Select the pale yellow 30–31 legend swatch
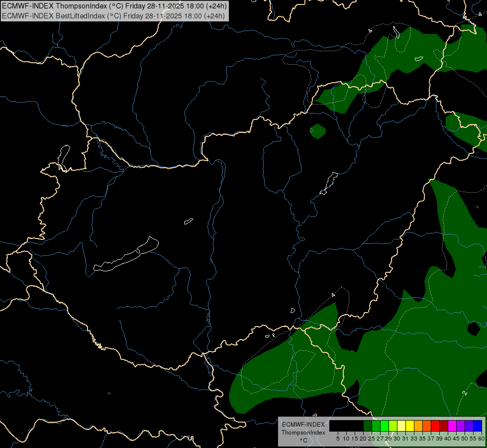Image resolution: width=487 pixels, height=448 pixels. 401,426
